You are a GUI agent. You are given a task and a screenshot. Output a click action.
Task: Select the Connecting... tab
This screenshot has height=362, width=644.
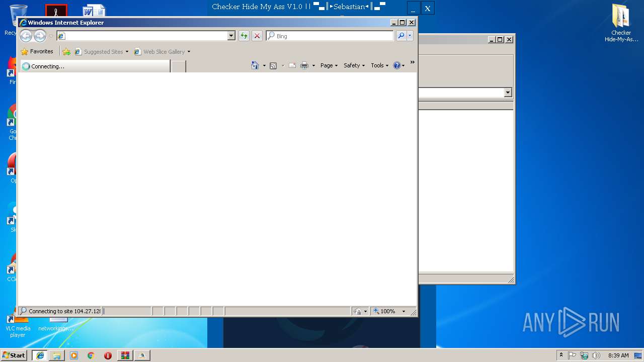(95, 66)
